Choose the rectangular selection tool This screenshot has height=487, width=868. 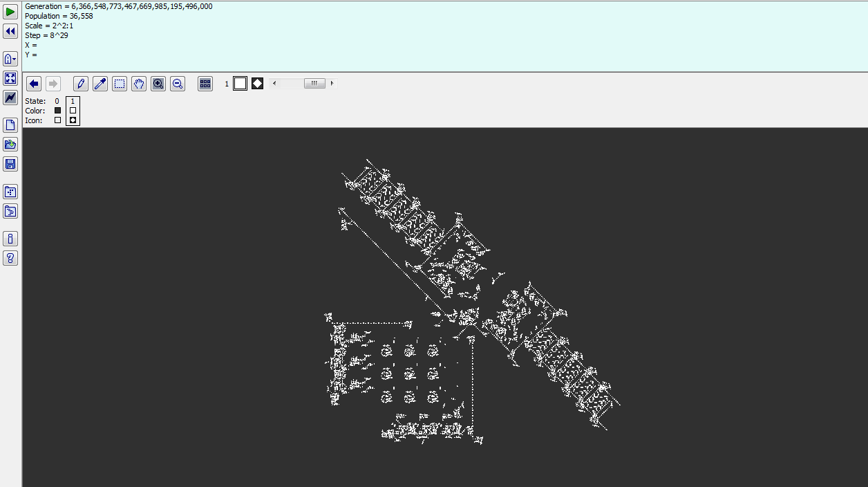click(120, 84)
